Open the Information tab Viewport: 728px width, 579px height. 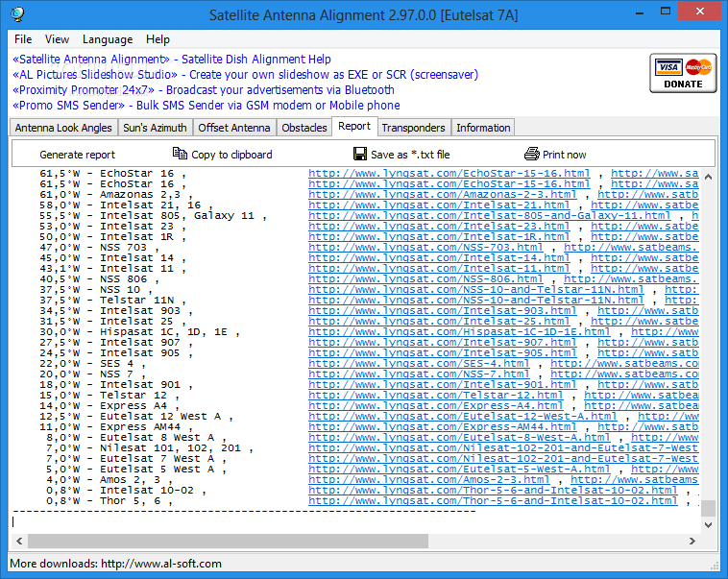point(483,128)
